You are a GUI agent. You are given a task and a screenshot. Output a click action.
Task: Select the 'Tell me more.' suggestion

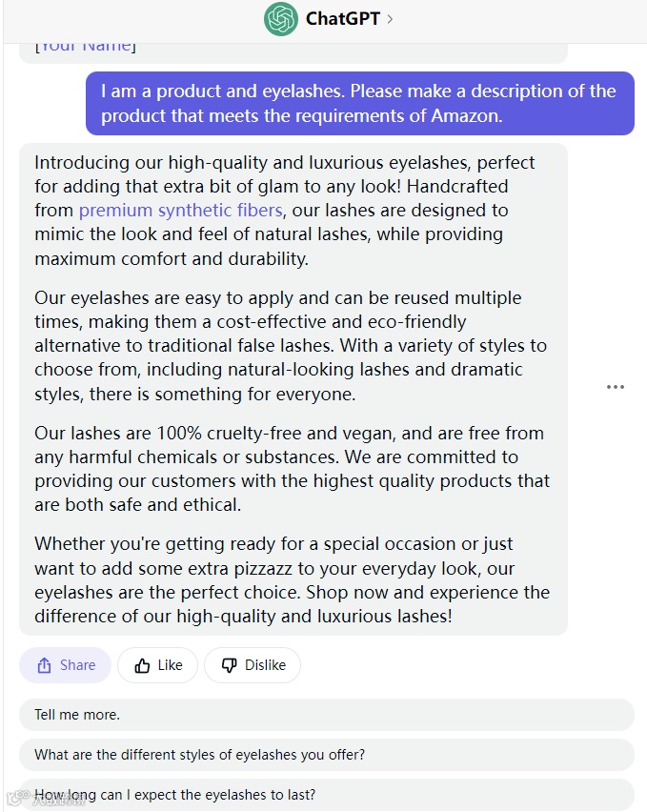point(327,715)
